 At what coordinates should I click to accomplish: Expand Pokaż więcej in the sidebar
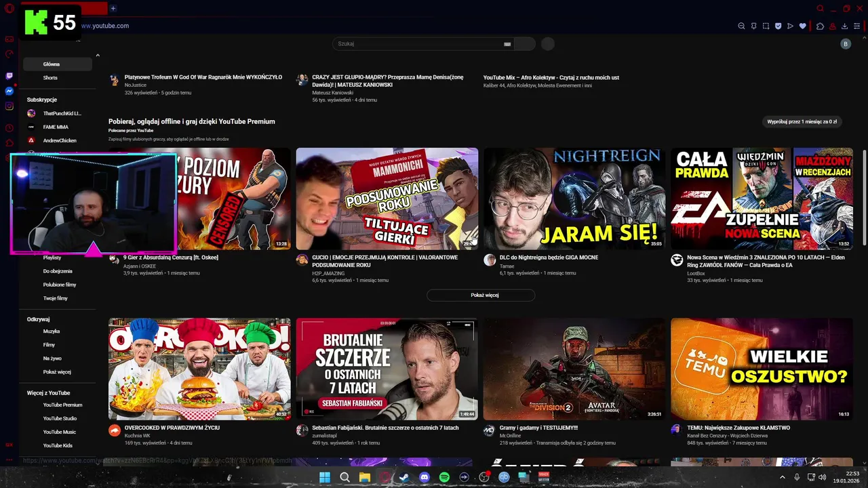pyautogui.click(x=58, y=372)
